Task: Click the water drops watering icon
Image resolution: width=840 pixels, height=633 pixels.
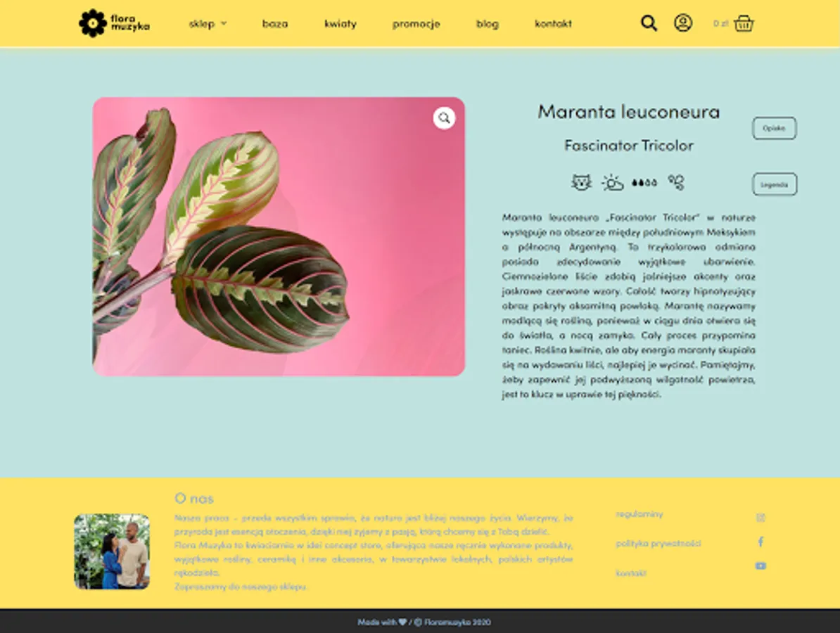Action: click(644, 183)
